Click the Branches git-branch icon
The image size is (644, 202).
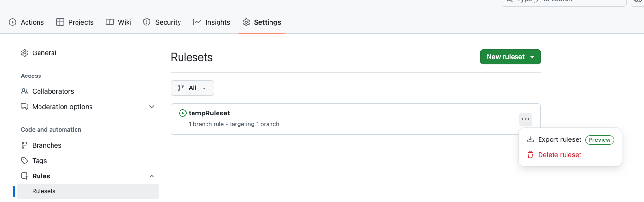click(x=25, y=145)
